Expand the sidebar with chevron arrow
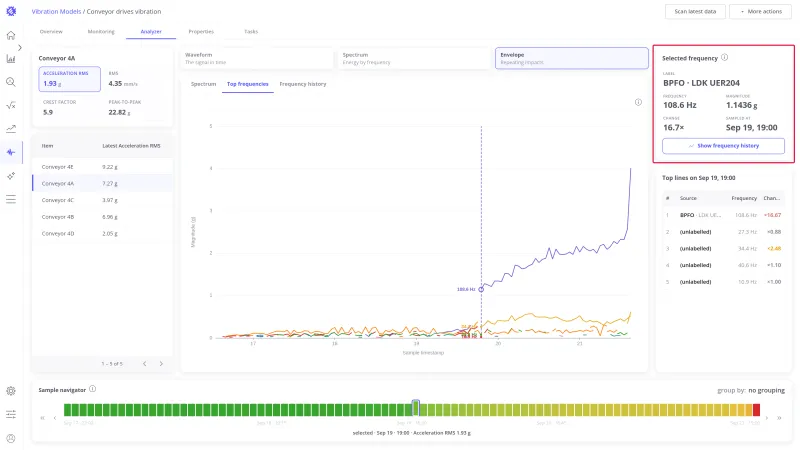The width and height of the screenshot is (800, 450). click(x=20, y=47)
